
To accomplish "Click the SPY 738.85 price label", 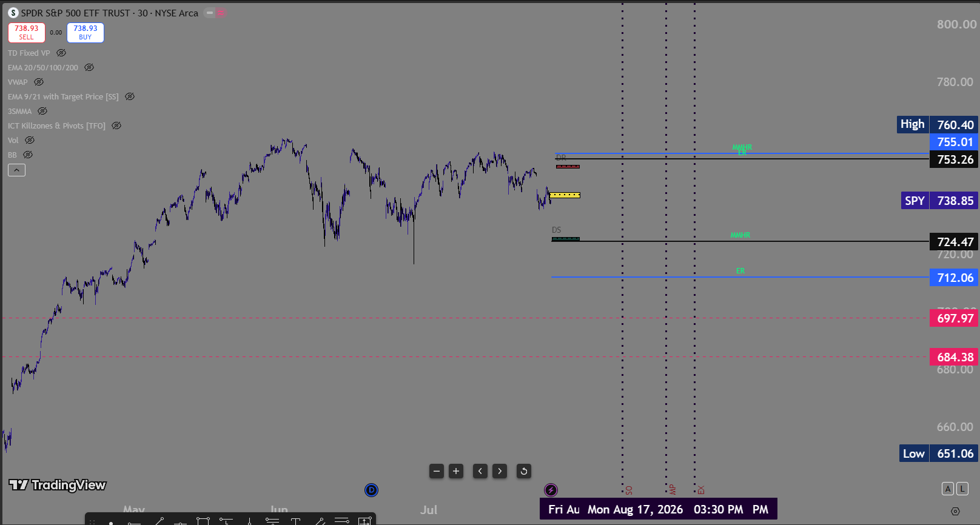I will coord(939,201).
